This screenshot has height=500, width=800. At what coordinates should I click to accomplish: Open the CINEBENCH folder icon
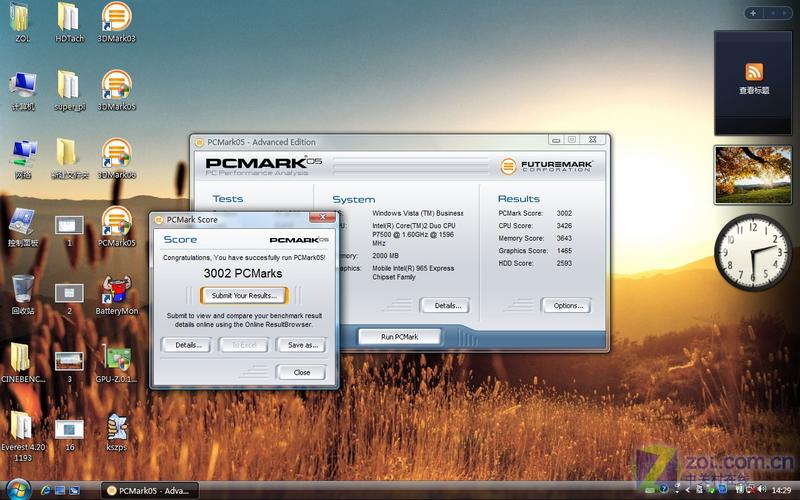(x=22, y=363)
